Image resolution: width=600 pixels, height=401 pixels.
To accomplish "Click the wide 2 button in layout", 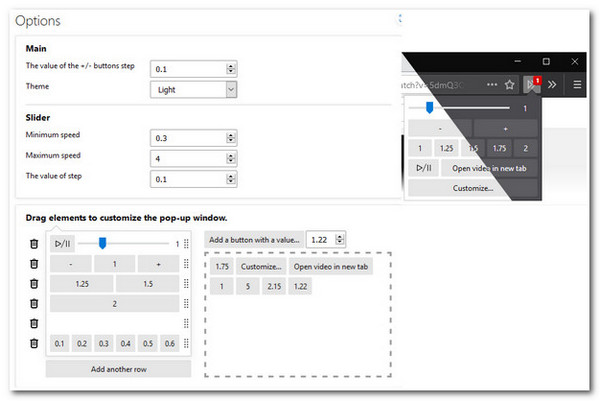I will click(x=114, y=304).
